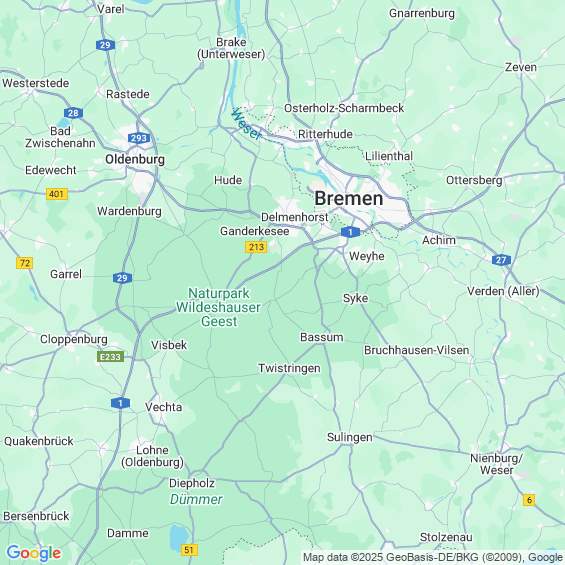Click the A1 shield south of Bremen
Image resolution: width=565 pixels, height=565 pixels.
pyautogui.click(x=350, y=232)
